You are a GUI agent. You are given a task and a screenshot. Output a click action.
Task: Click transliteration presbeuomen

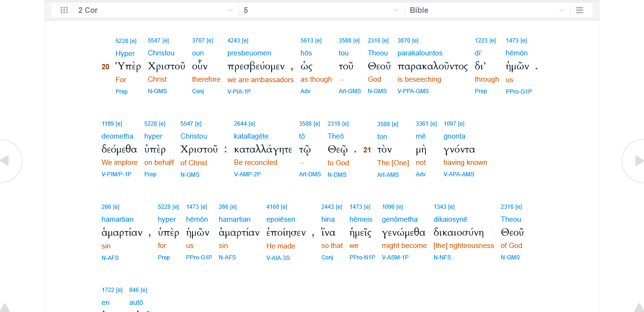pyautogui.click(x=249, y=53)
